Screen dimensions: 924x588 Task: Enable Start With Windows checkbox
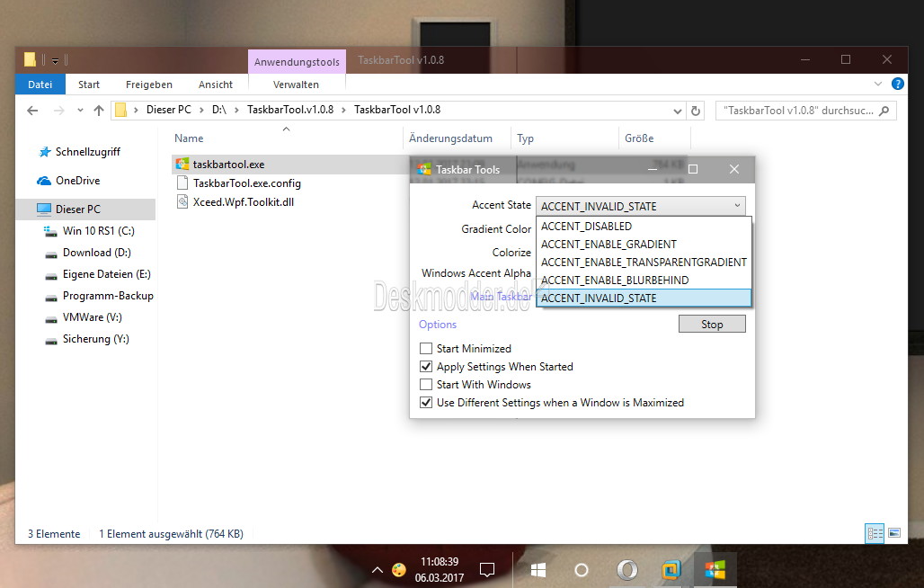(x=426, y=385)
